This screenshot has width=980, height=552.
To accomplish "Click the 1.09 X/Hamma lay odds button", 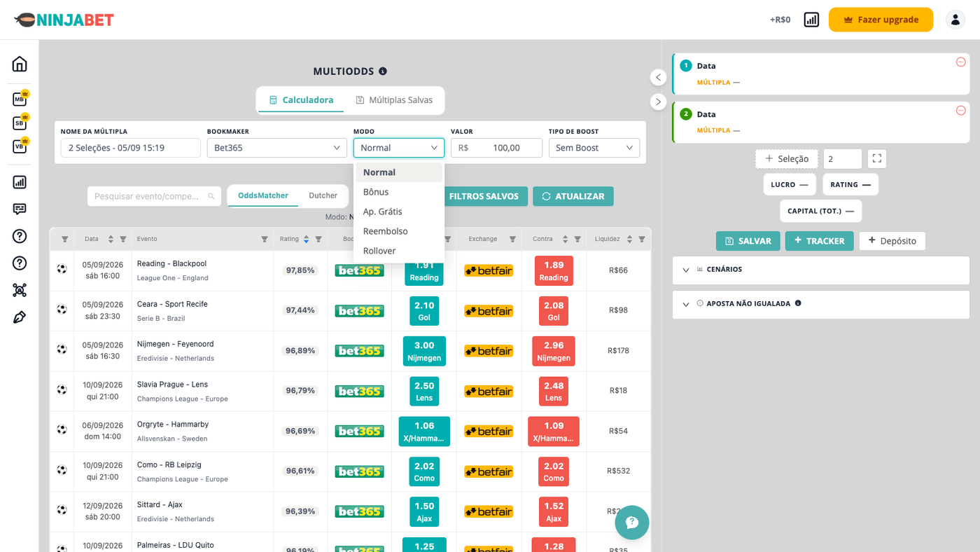I will point(554,432).
